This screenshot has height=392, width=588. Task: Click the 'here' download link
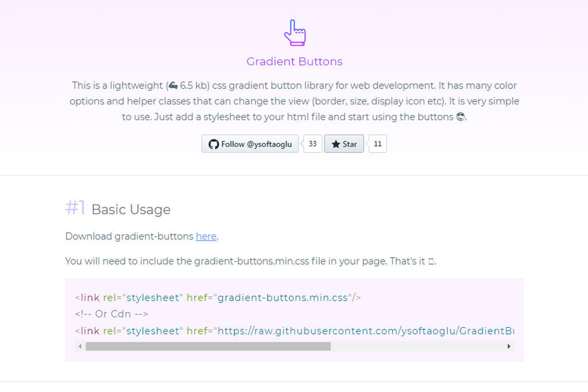[x=206, y=236]
